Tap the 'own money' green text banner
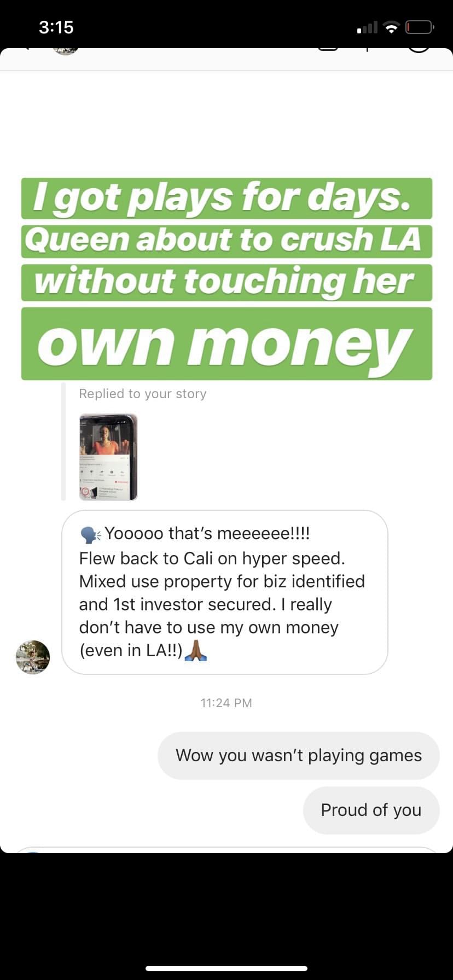This screenshot has height=980, width=453. 226,343
